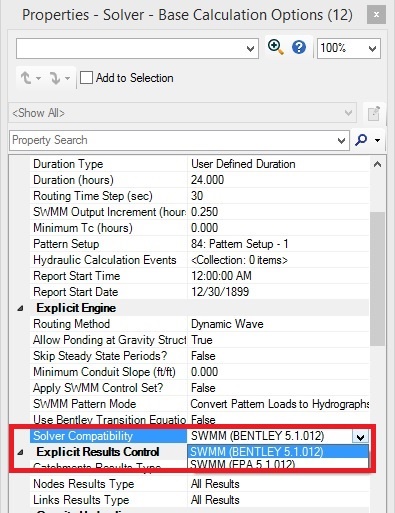Click Links Results Type value All Results

pyautogui.click(x=215, y=500)
